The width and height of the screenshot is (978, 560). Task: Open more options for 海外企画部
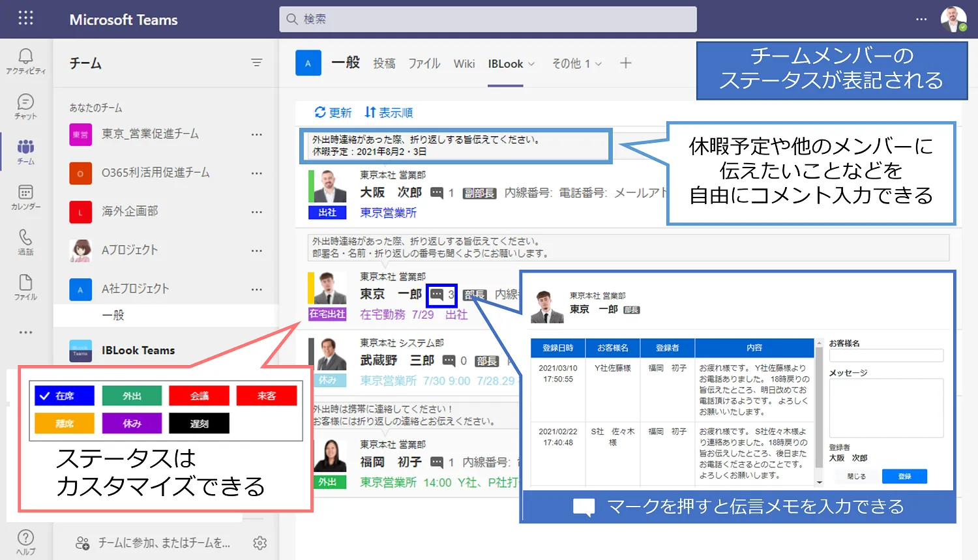pos(256,212)
